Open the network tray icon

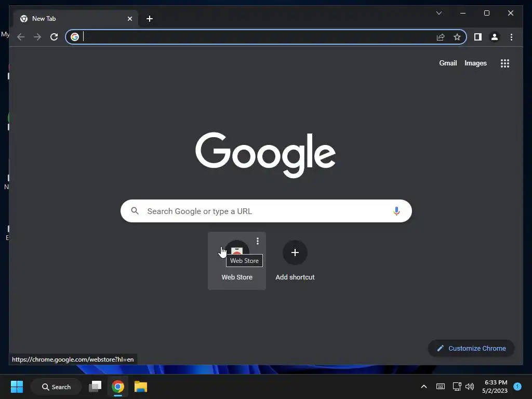tap(457, 387)
